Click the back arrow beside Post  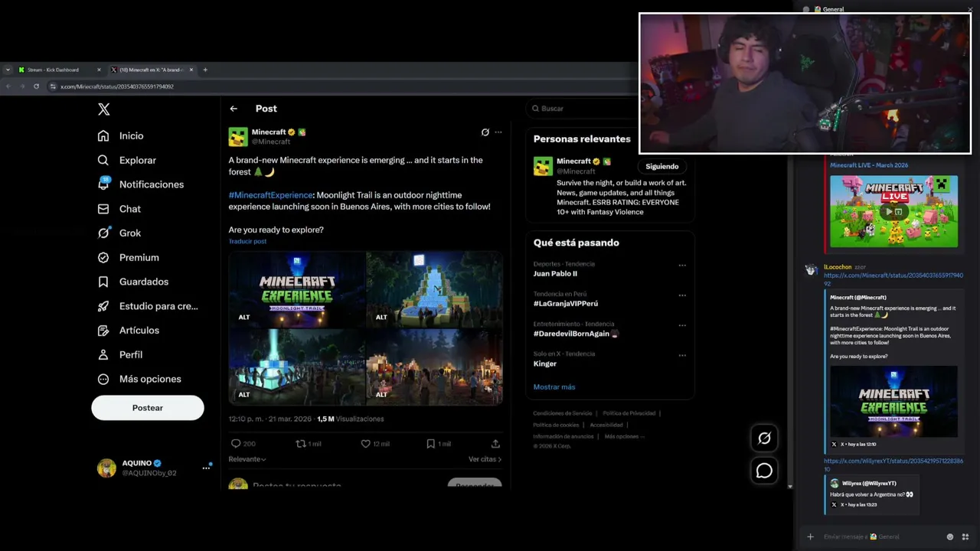234,109
